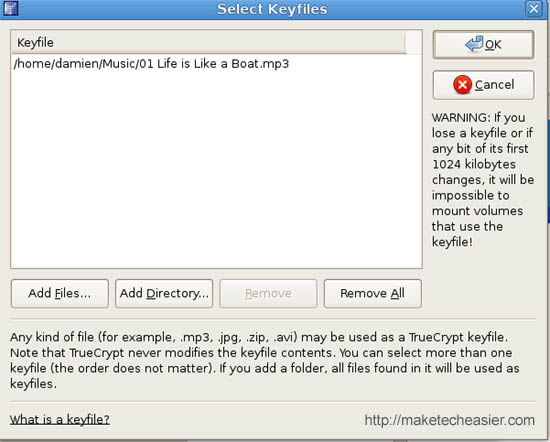Choose Add Directory to add a folder
Viewport: 550px width, 442px height.
click(x=164, y=294)
